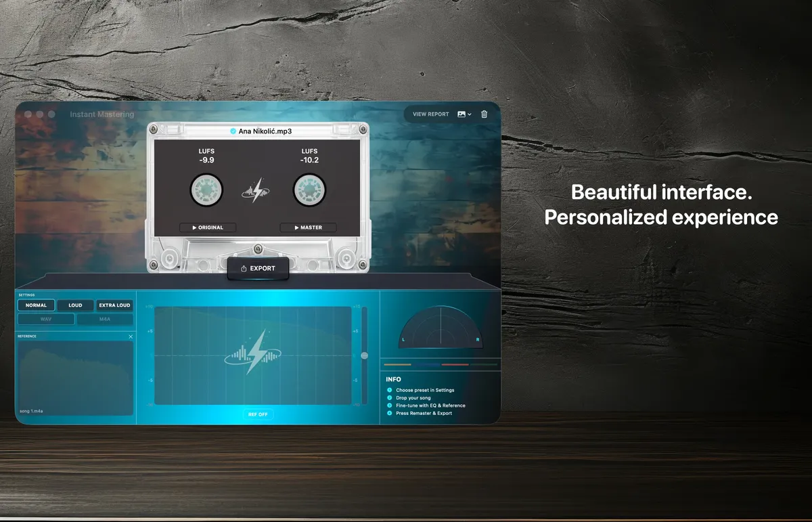
Task: Switch export format to M4A
Action: coord(106,318)
